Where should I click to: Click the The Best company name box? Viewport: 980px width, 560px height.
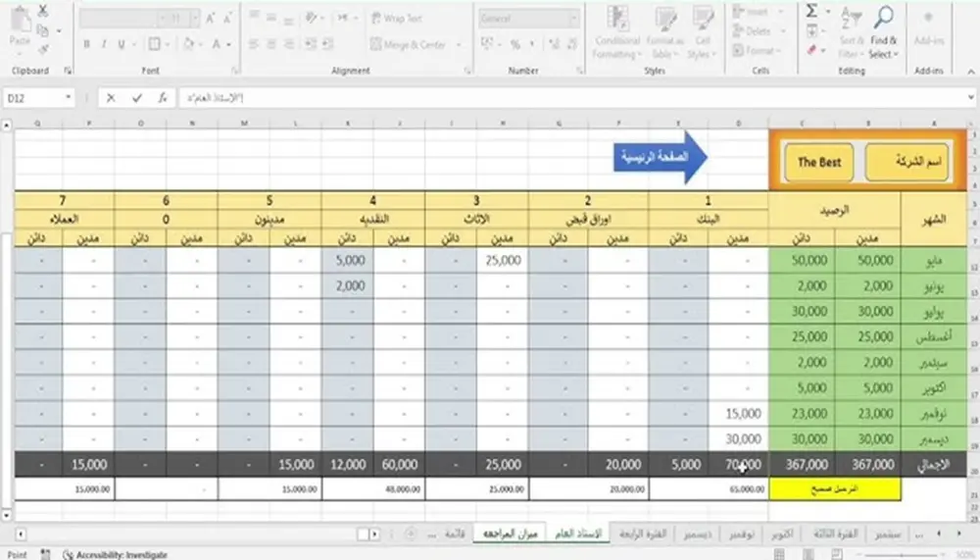click(818, 162)
